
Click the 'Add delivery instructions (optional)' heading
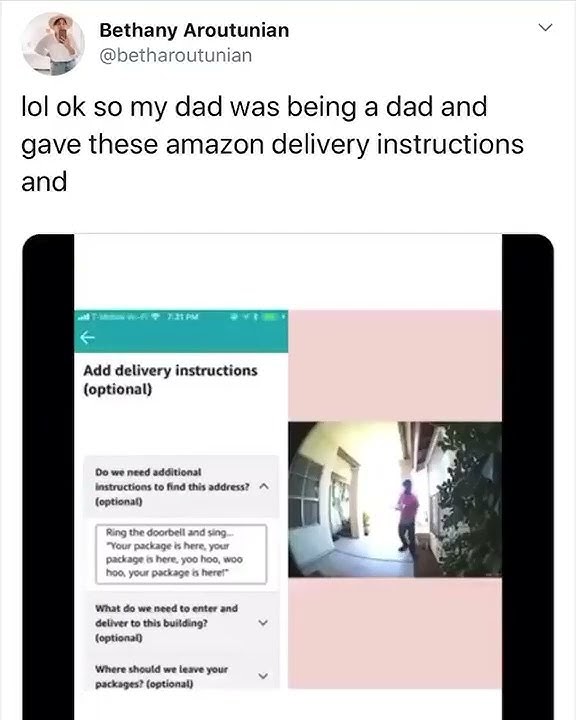click(x=170, y=380)
